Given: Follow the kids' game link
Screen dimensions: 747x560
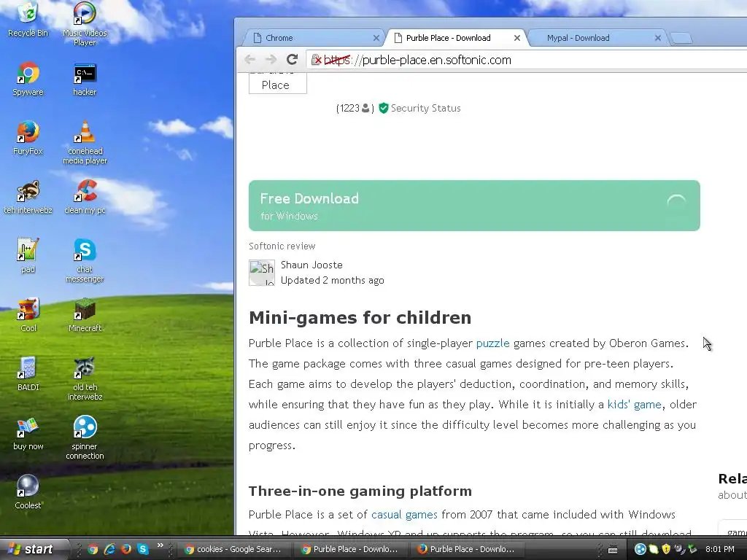Looking at the screenshot, I should click(634, 404).
